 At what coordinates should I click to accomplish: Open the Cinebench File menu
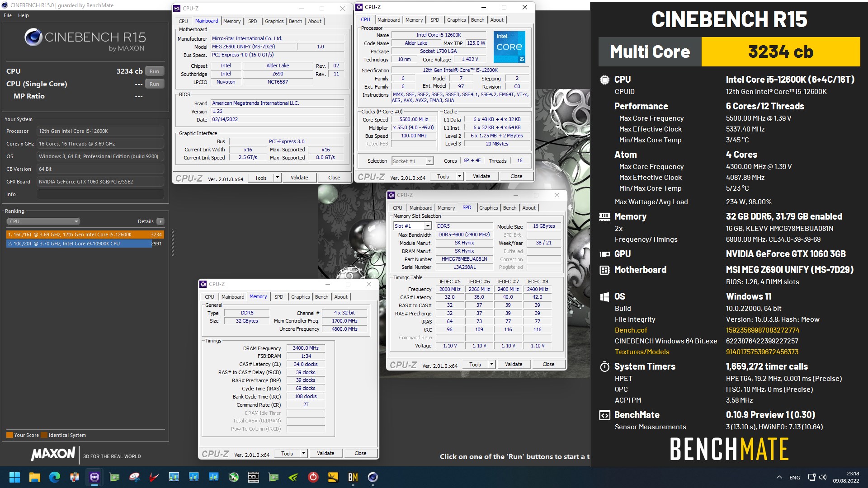tap(8, 15)
